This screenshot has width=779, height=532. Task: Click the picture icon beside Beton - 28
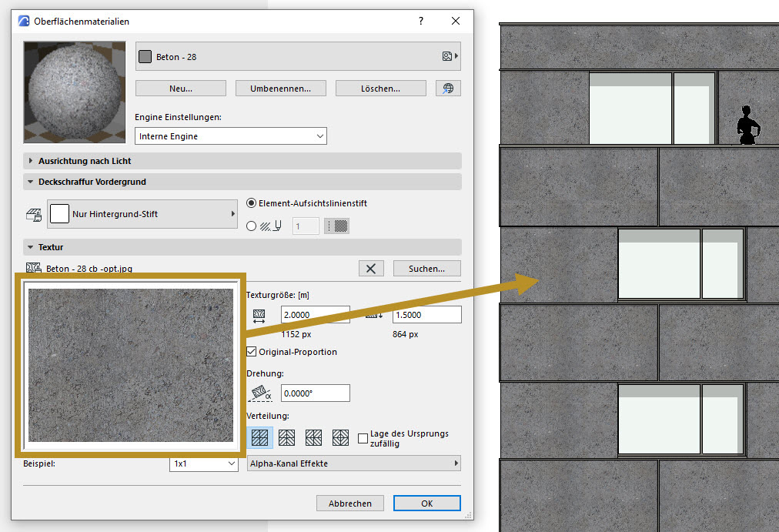[447, 57]
